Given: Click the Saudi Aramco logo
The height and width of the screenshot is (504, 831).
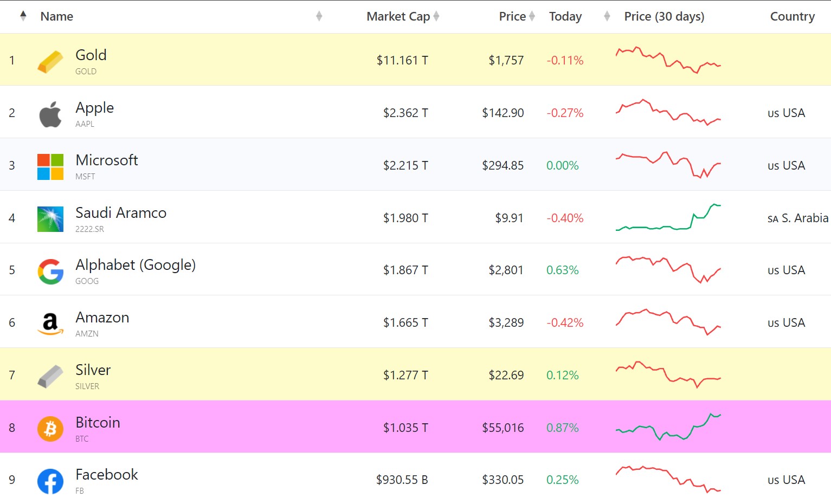Looking at the screenshot, I should [x=50, y=219].
